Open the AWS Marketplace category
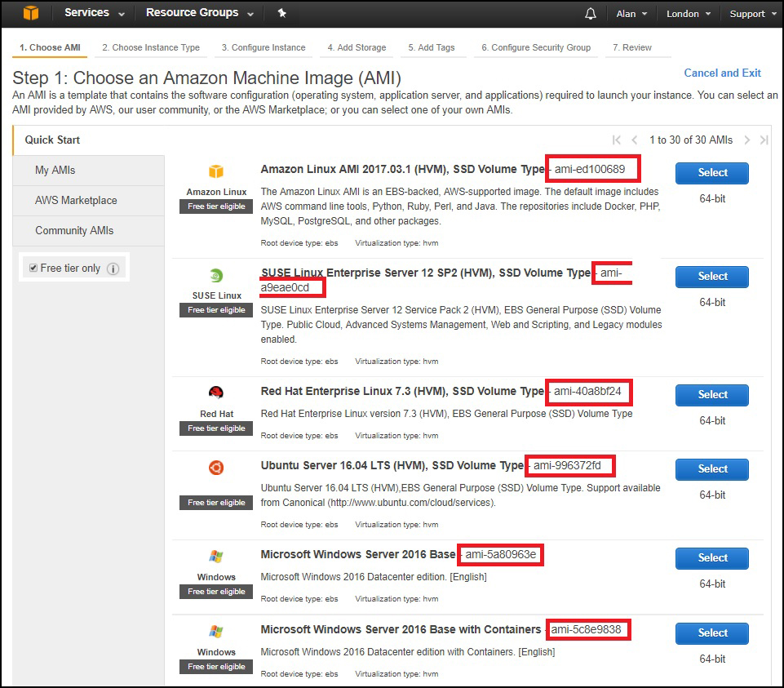Screen dimensions: 784x688 [88, 200]
